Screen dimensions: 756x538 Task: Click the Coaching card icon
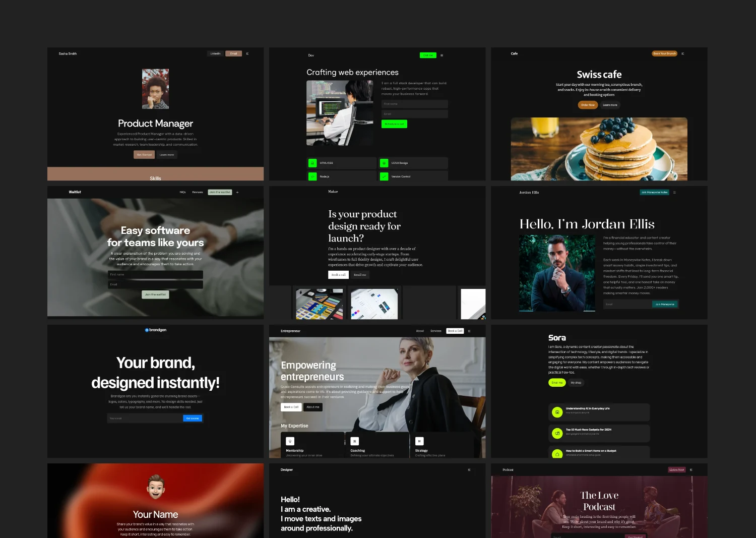click(355, 441)
